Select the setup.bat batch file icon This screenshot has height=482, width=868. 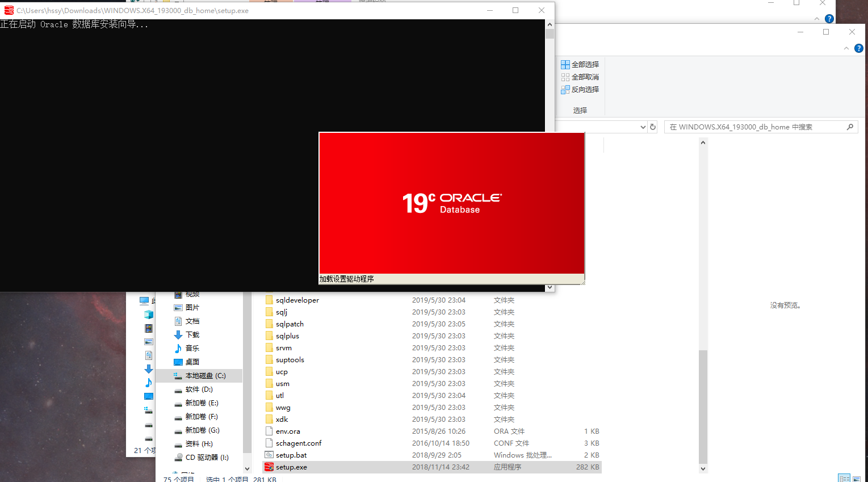[269, 455]
